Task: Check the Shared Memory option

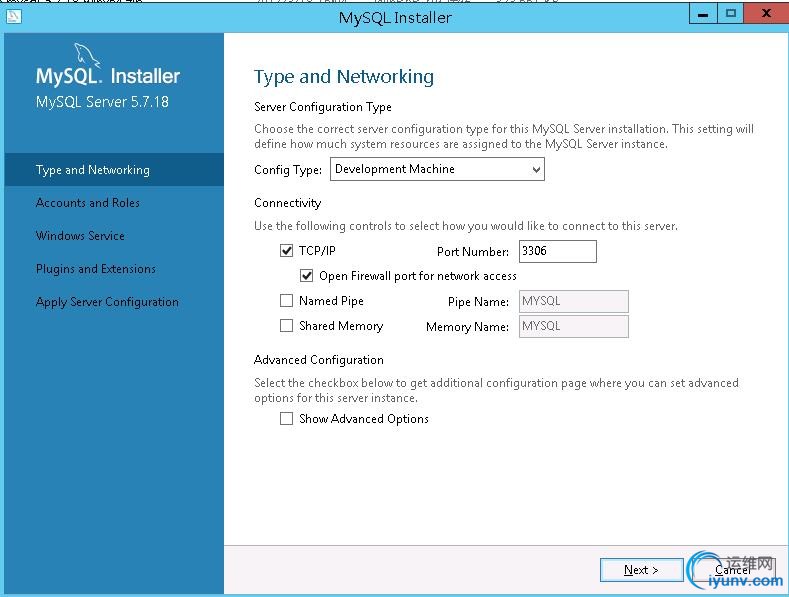Action: [286, 326]
